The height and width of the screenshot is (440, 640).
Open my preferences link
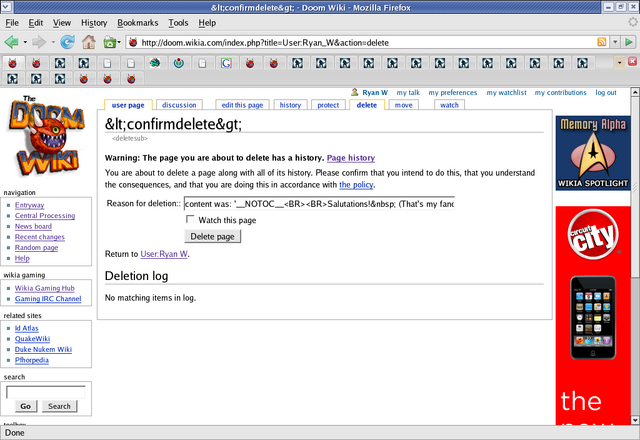pyautogui.click(x=453, y=93)
